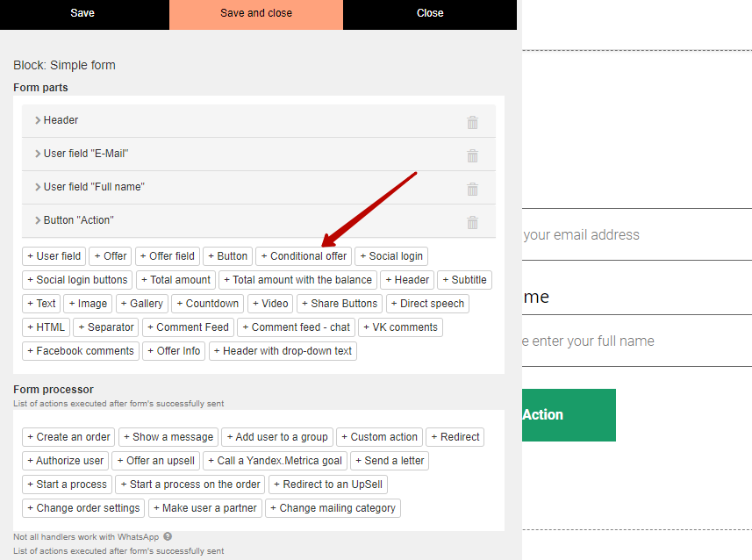Add the Total amount part
The image size is (752, 560).
tap(175, 280)
